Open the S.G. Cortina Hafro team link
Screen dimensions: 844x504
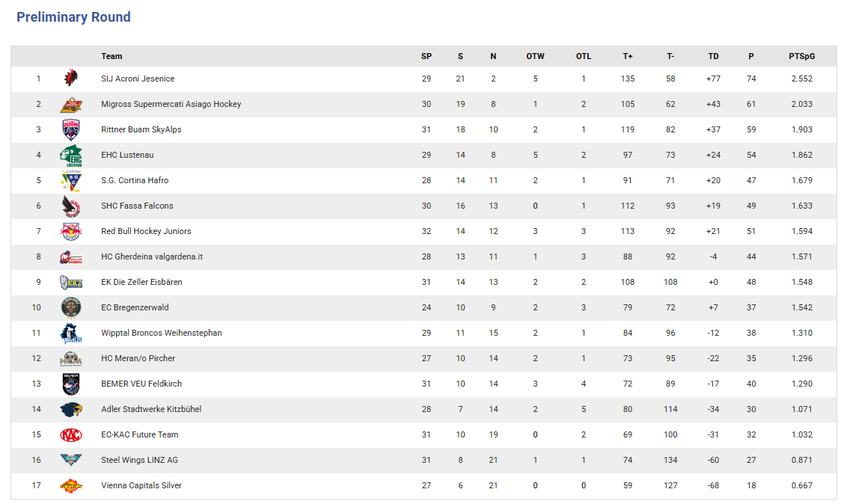point(135,180)
